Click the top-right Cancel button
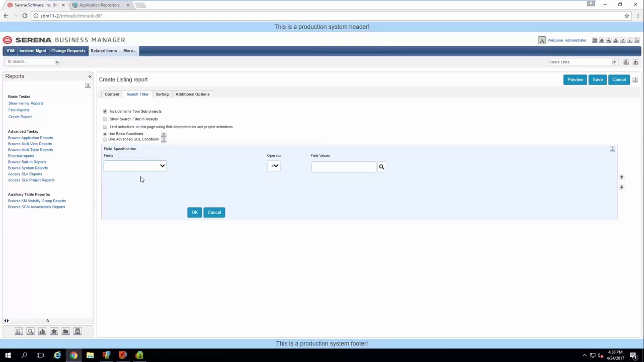Image resolution: width=644 pixels, height=362 pixels. tap(619, 79)
